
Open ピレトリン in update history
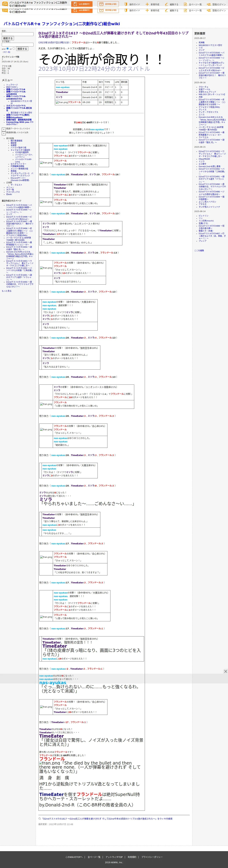point(203,216)
